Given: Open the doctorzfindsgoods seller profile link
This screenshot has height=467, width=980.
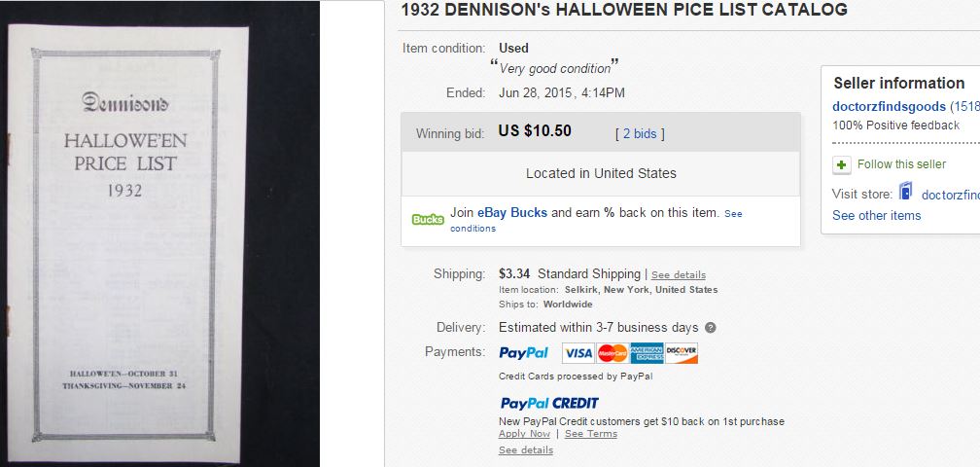Looking at the screenshot, I should tap(889, 107).
